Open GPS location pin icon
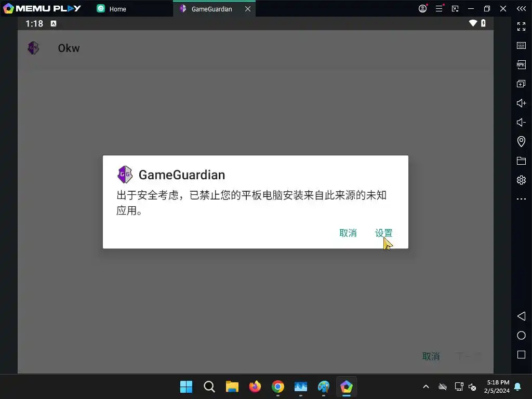The image size is (532, 399). (521, 141)
